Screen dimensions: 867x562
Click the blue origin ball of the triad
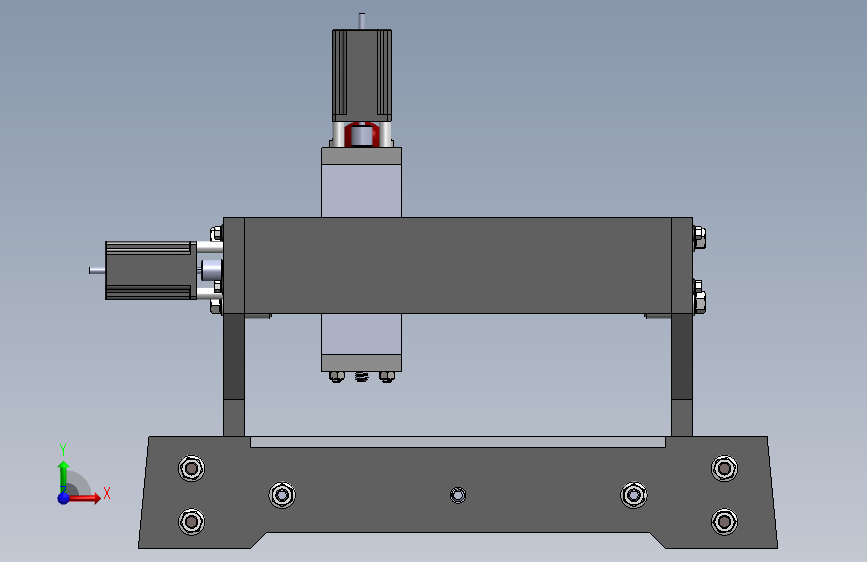click(64, 498)
